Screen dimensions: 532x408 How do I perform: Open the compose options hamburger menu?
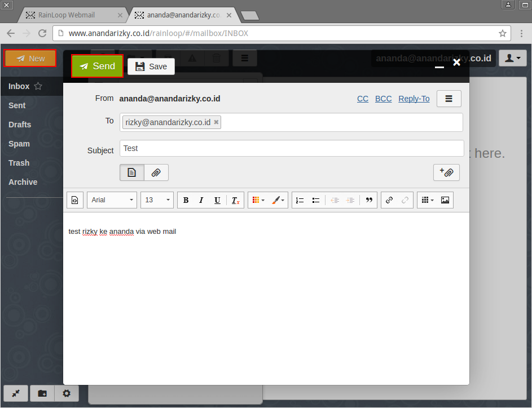coord(449,99)
